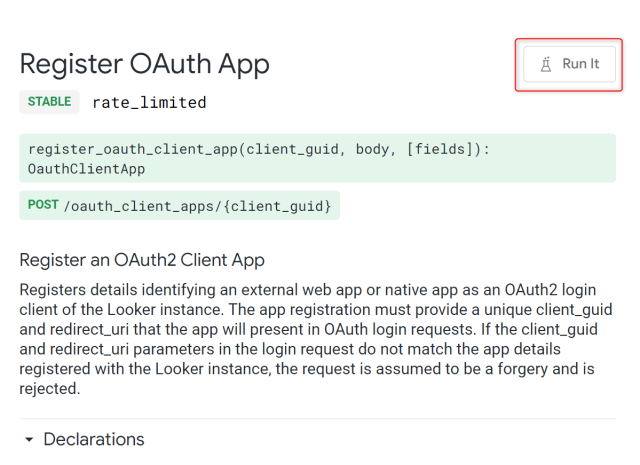Select the rate_limited tag text

pyautogui.click(x=149, y=102)
